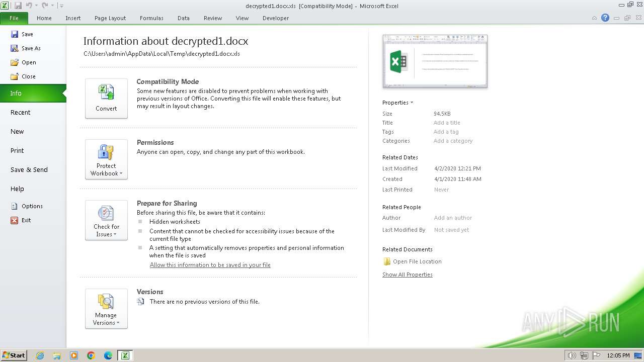Open Excel Options

pyautogui.click(x=27, y=206)
